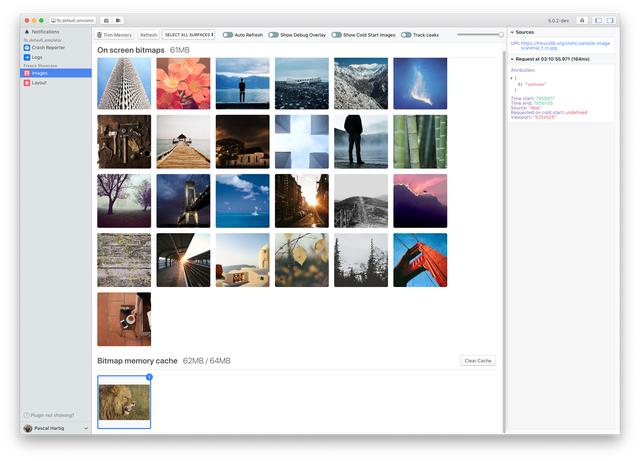Click Clear Cache button
The image size is (640, 461).
[x=478, y=361]
